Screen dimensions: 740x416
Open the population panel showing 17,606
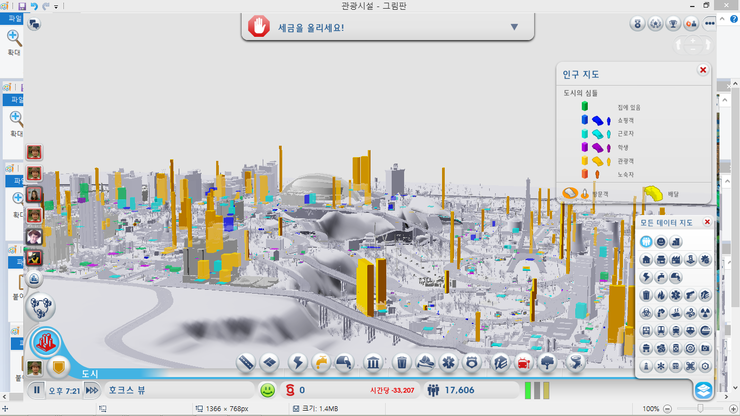pyautogui.click(x=471, y=390)
